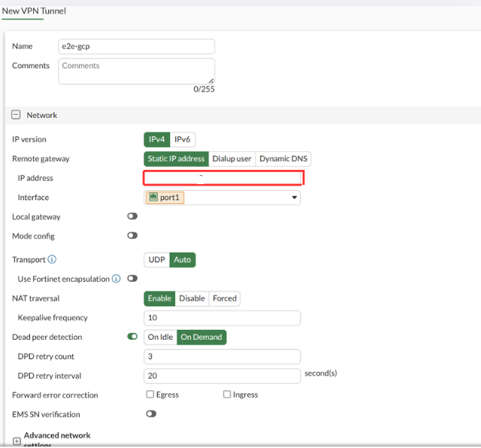
Task: Click the DPD retry interval field
Action: coord(222,376)
